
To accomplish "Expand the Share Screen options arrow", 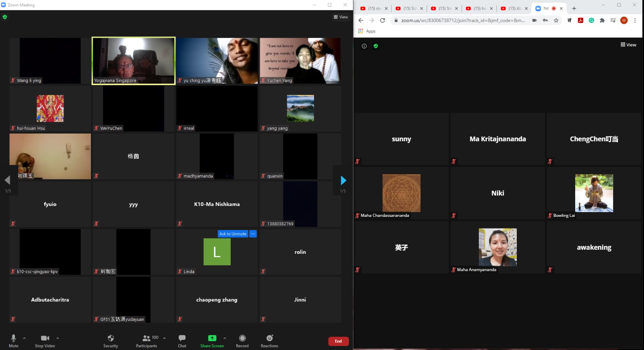I will coord(225,338).
